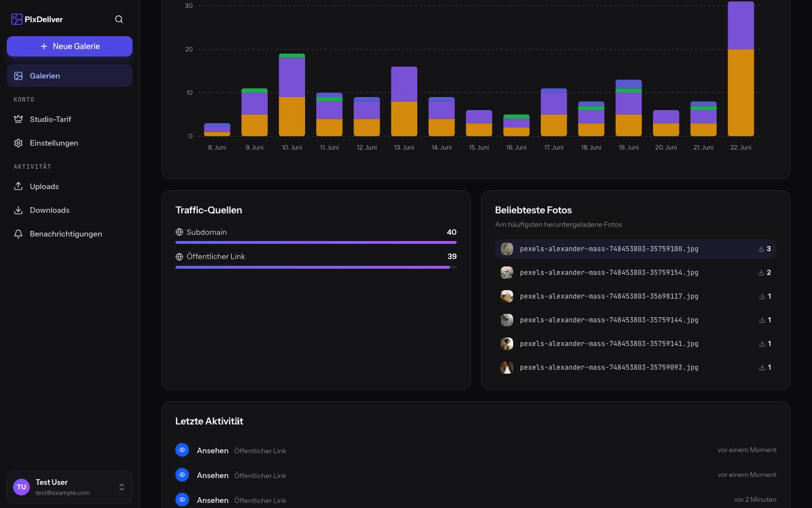Viewport: 812px width, 508px height.
Task: Open the Uploads activity page
Action: (x=69, y=186)
